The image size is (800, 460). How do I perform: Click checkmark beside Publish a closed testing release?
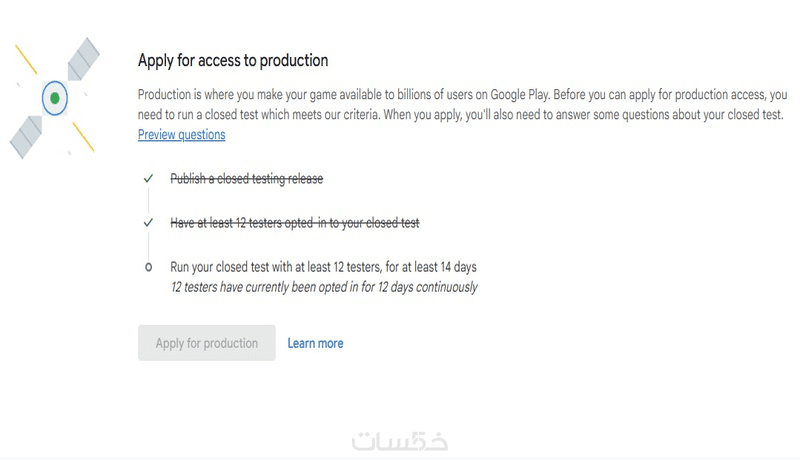click(148, 178)
